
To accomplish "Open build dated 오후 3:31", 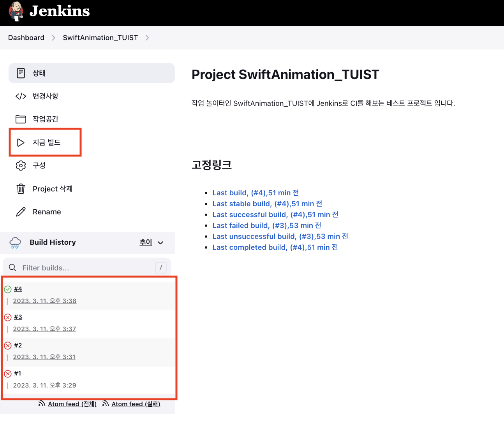I will coord(44,357).
